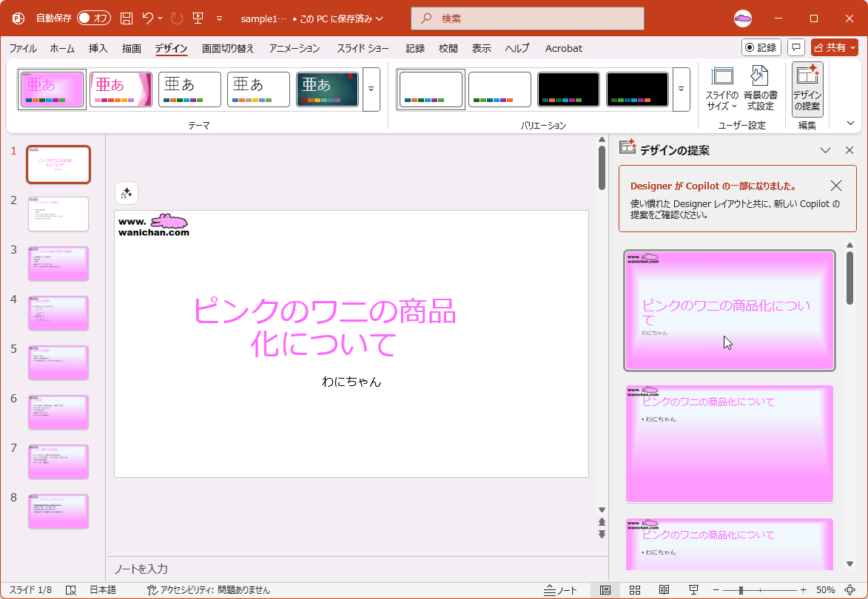Open the Animations (アニメーション) tab
The height and width of the screenshot is (599, 868).
(x=295, y=48)
